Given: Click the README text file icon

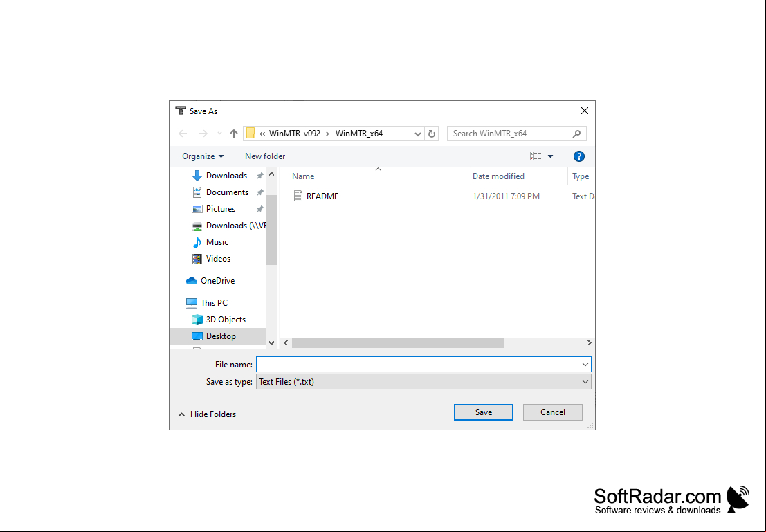Looking at the screenshot, I should click(x=298, y=196).
